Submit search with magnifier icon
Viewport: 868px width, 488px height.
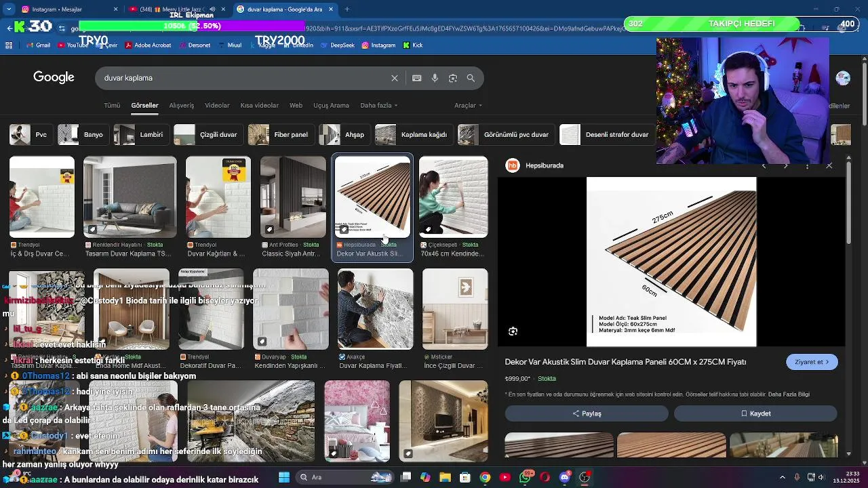click(x=471, y=78)
